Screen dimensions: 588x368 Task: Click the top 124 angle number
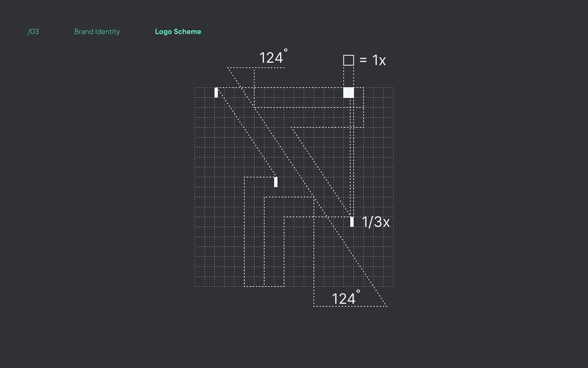[x=271, y=58]
